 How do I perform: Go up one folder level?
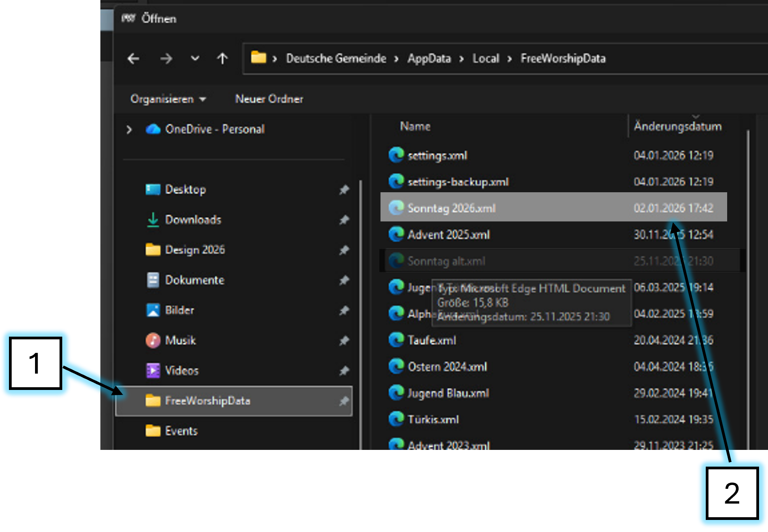pyautogui.click(x=222, y=59)
